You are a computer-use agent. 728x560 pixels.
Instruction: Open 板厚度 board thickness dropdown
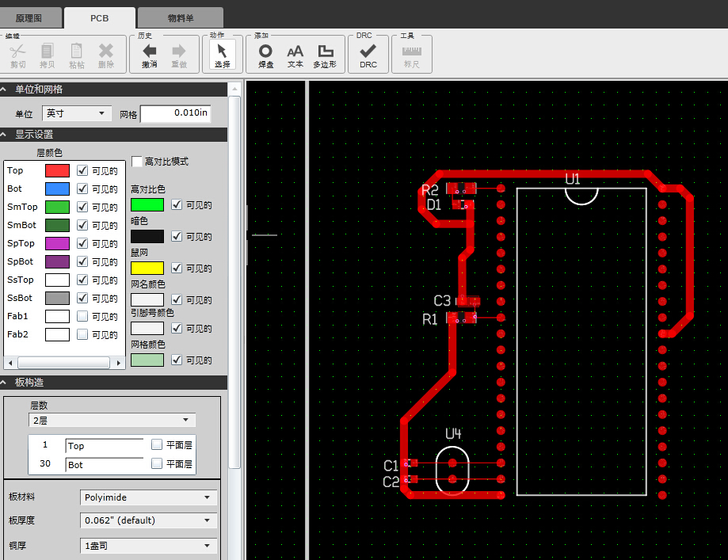pos(148,520)
